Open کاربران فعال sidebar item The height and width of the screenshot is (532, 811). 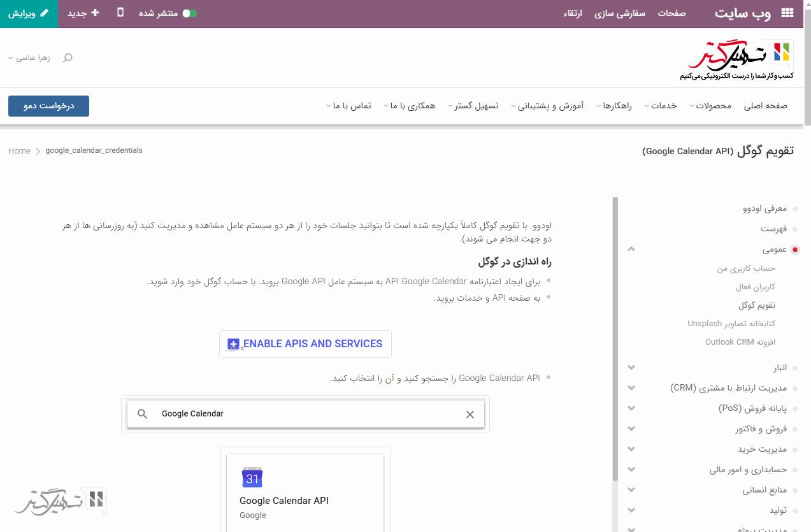tap(756, 287)
